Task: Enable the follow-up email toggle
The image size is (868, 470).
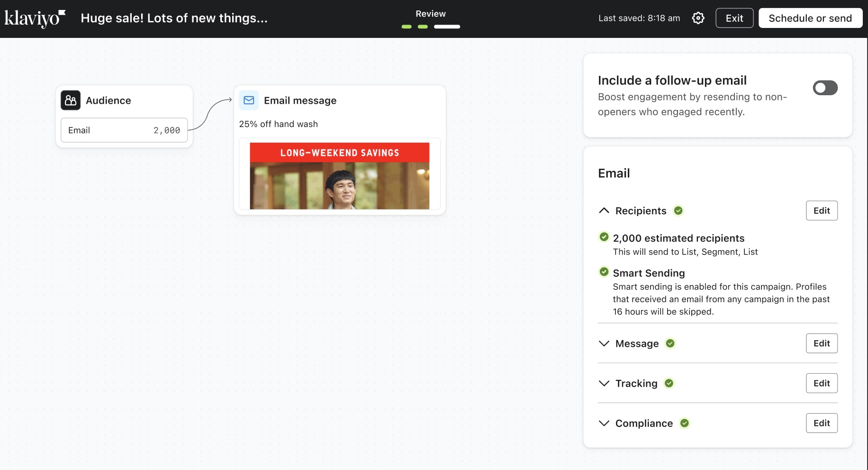Action: pos(825,88)
